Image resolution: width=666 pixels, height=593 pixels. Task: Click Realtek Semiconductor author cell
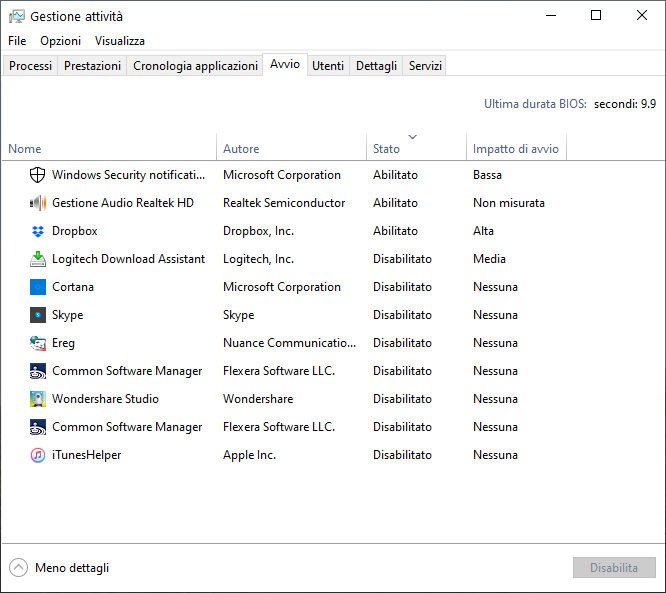click(284, 203)
